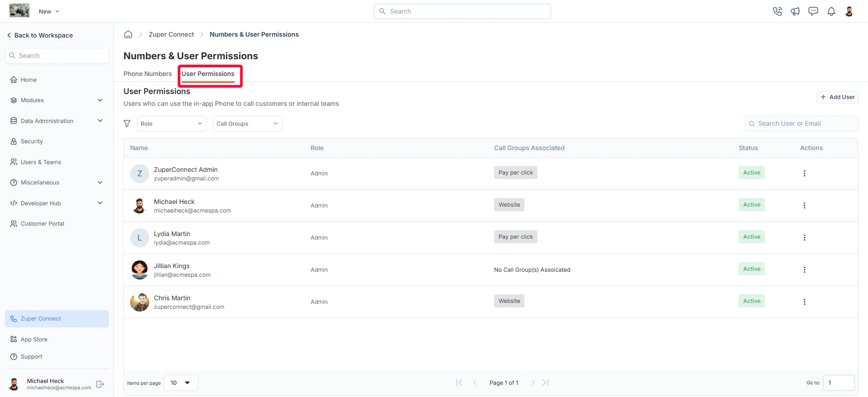Click Jillian Kings' avatar
868x397 pixels.
140,270
